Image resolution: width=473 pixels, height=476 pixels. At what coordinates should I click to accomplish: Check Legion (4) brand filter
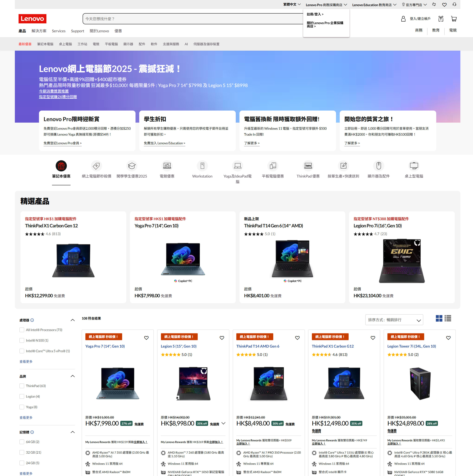(22, 396)
